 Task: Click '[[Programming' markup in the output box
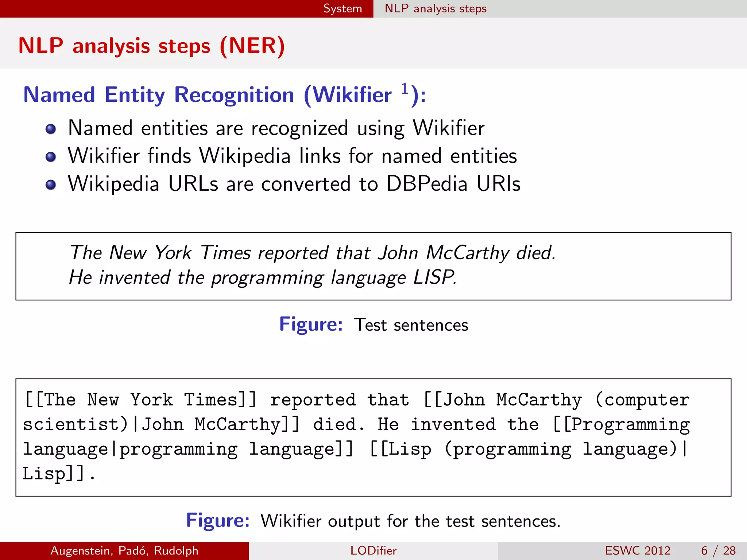pyautogui.click(x=621, y=425)
